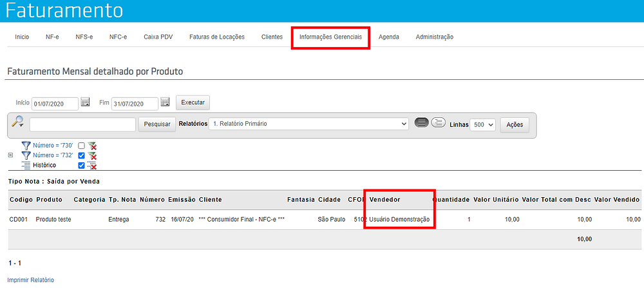
Task: Open the Caixa PDV menu
Action: click(158, 37)
